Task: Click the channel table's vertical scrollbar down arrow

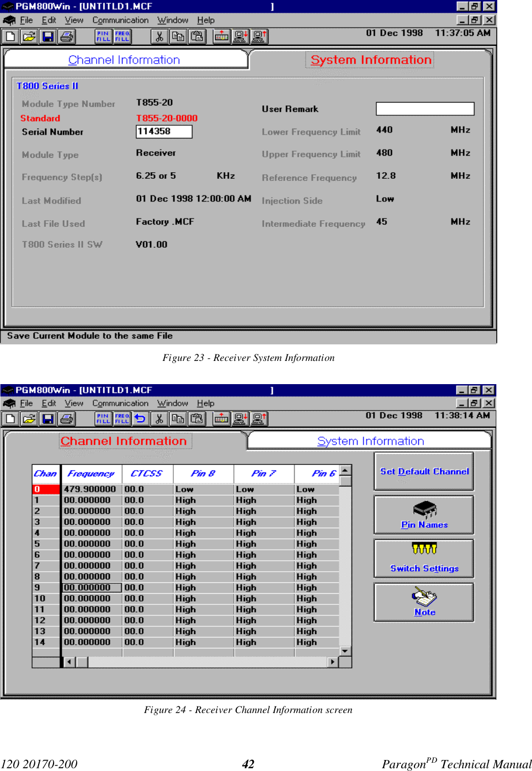Action: [x=345, y=651]
